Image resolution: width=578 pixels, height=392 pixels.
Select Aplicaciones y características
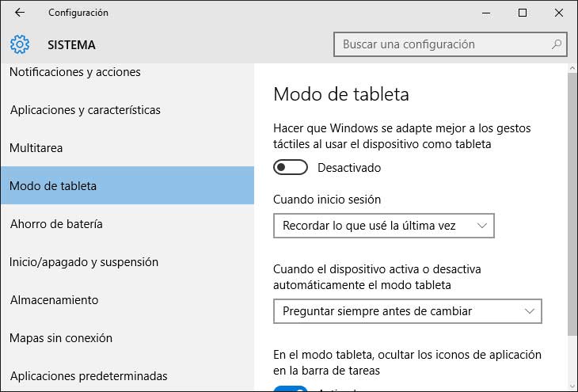(x=86, y=110)
